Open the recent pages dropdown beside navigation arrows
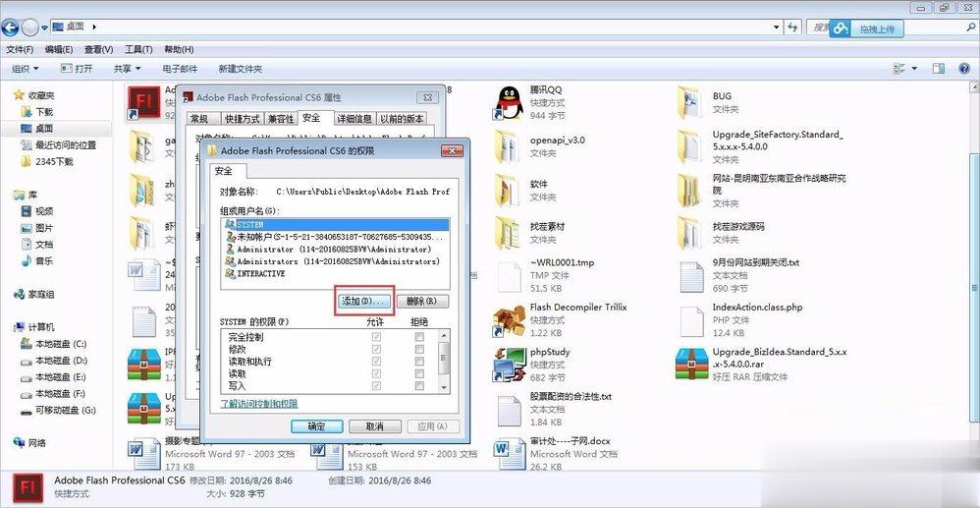The height and width of the screenshot is (508, 980). coord(44,28)
